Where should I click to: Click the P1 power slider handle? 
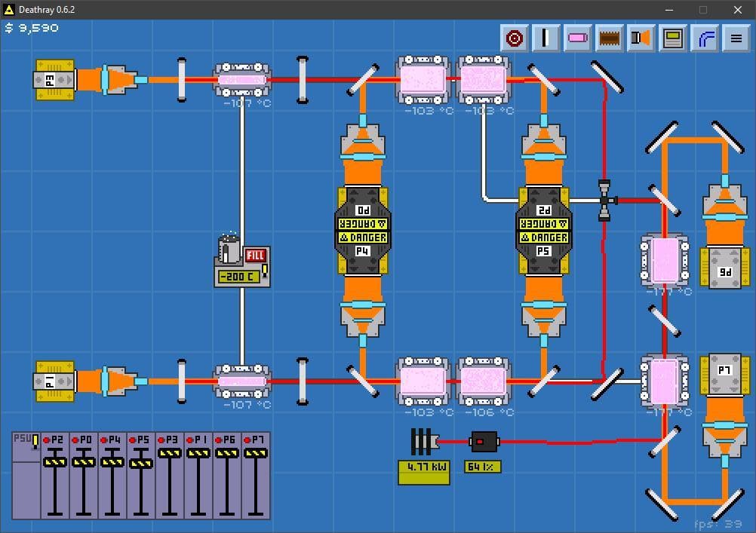pos(198,453)
